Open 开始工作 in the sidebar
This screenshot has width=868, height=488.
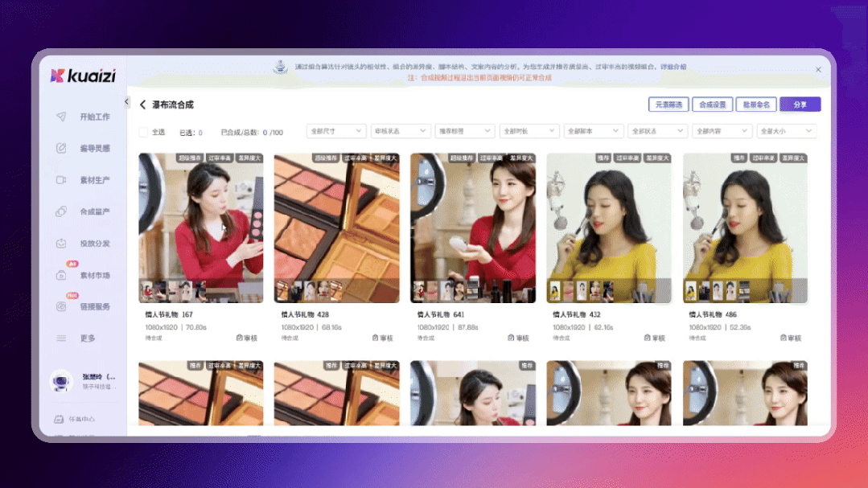[x=95, y=117]
